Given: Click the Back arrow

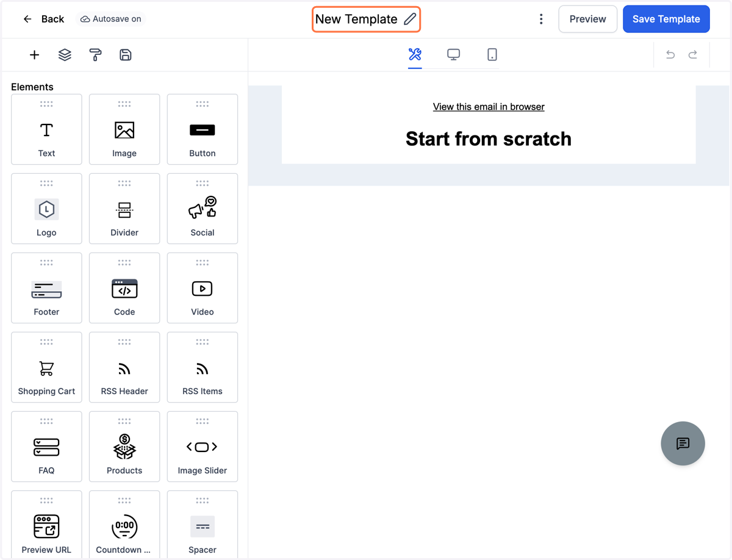Looking at the screenshot, I should 27,19.
